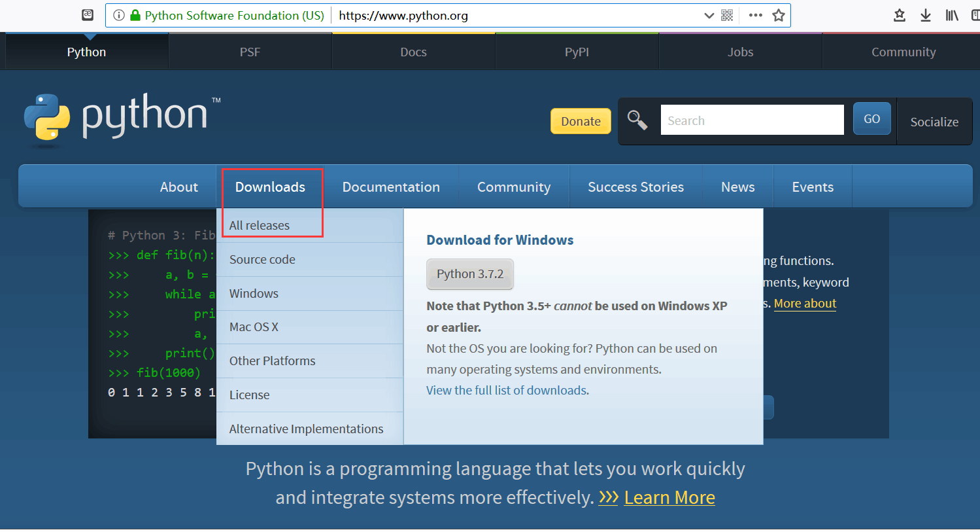The image size is (980, 532).
Task: Open the library books icon
Action: point(952,15)
